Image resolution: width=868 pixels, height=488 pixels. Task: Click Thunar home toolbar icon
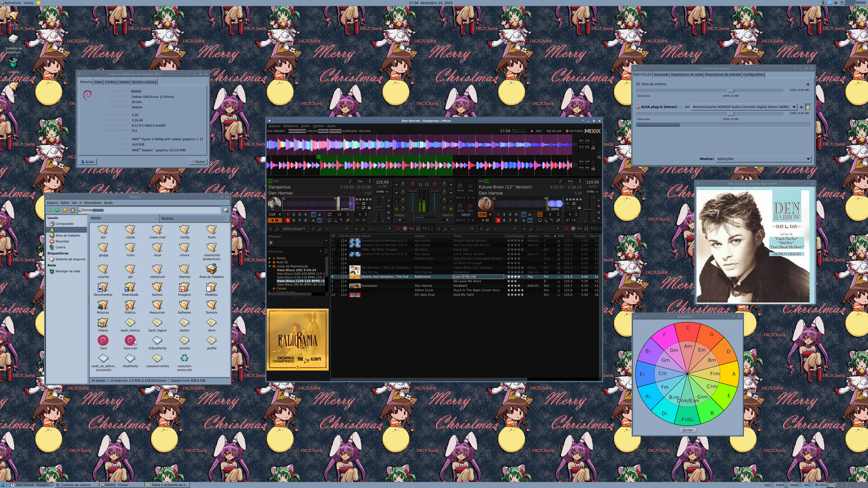73,210
